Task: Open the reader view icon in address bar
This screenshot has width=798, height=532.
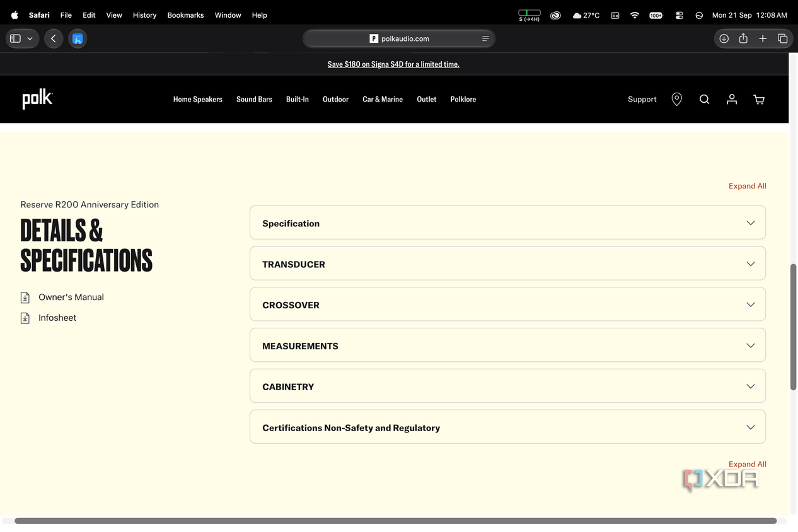Action: pos(485,38)
